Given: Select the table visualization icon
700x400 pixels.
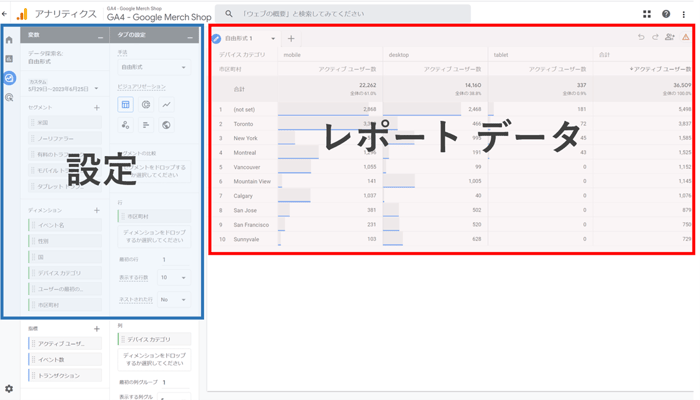Looking at the screenshot, I should pos(125,104).
